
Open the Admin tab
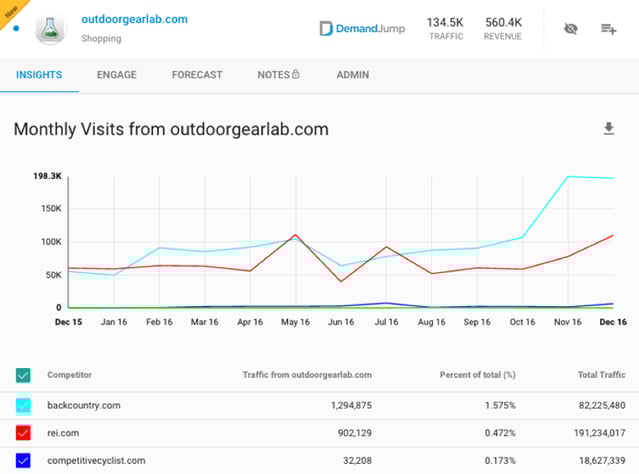353,75
